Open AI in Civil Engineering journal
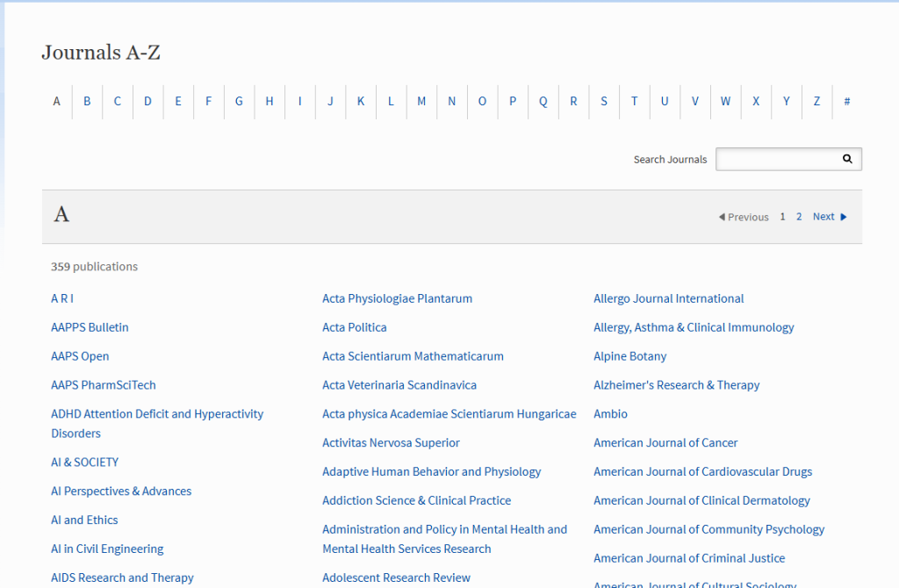The height and width of the screenshot is (588, 899). (107, 549)
